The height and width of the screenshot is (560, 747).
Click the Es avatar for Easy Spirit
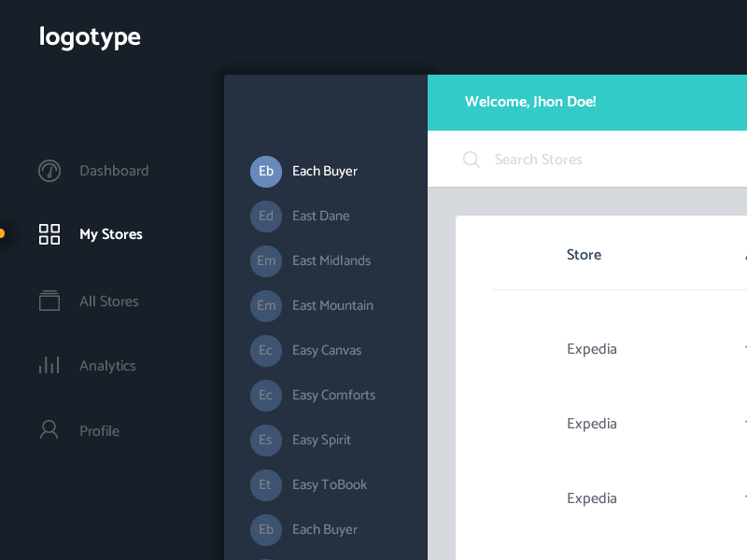tap(266, 440)
